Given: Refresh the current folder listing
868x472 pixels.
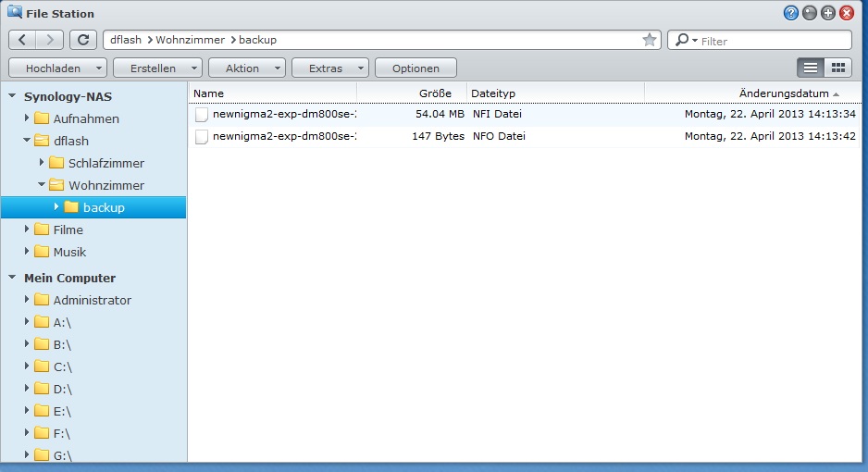Looking at the screenshot, I should 83,40.
